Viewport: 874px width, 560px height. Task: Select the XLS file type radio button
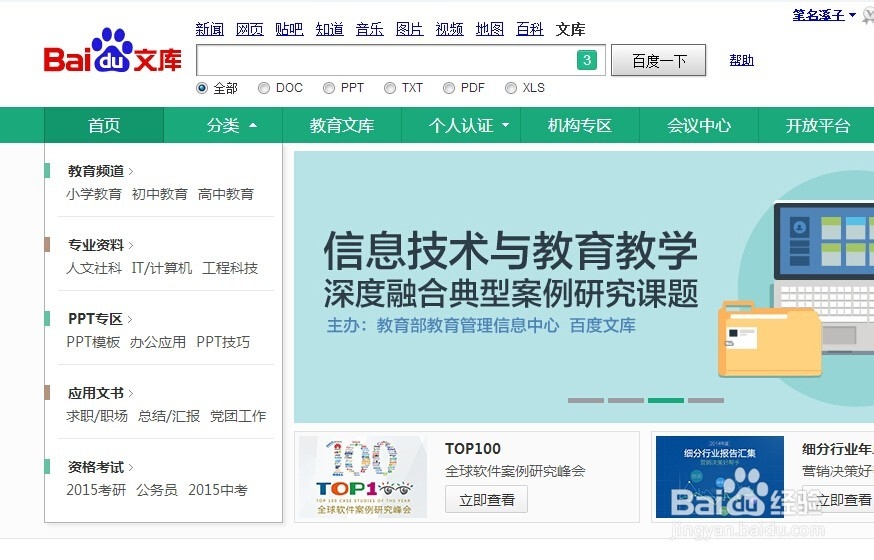pyautogui.click(x=511, y=88)
